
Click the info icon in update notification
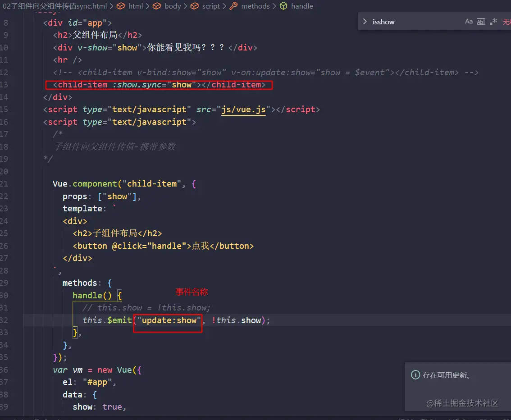[x=415, y=374]
